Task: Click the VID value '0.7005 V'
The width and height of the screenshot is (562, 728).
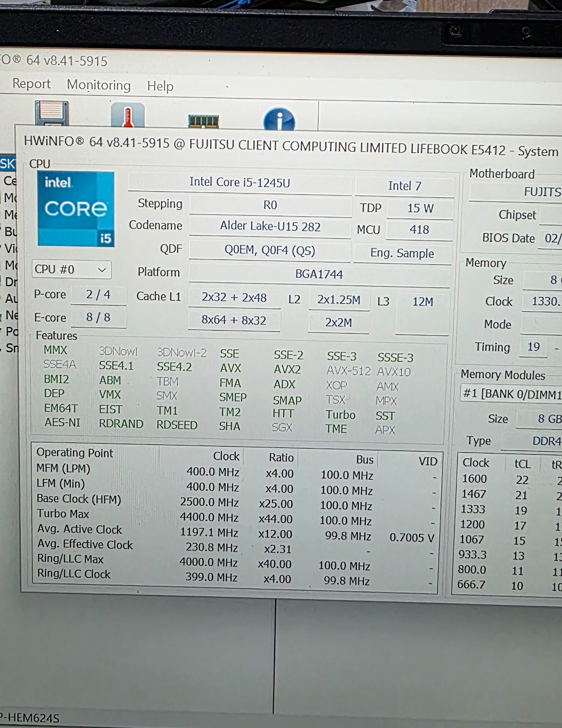Action: [x=412, y=537]
